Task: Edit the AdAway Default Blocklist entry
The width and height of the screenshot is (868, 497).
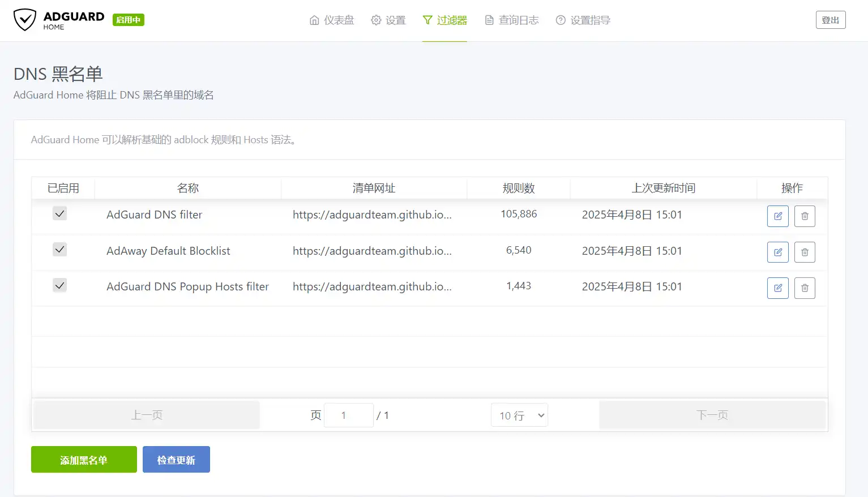Action: click(x=777, y=252)
